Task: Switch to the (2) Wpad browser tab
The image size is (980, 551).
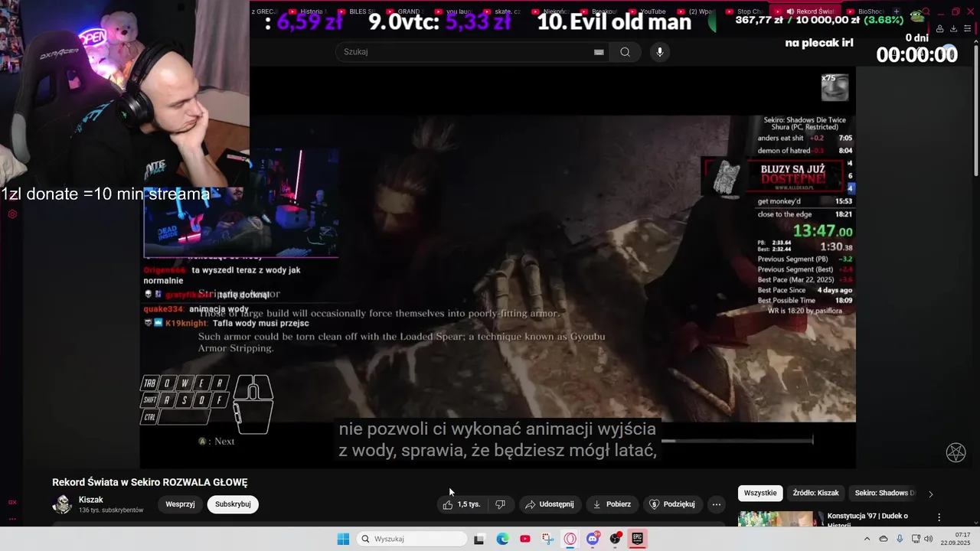Action: [697, 11]
